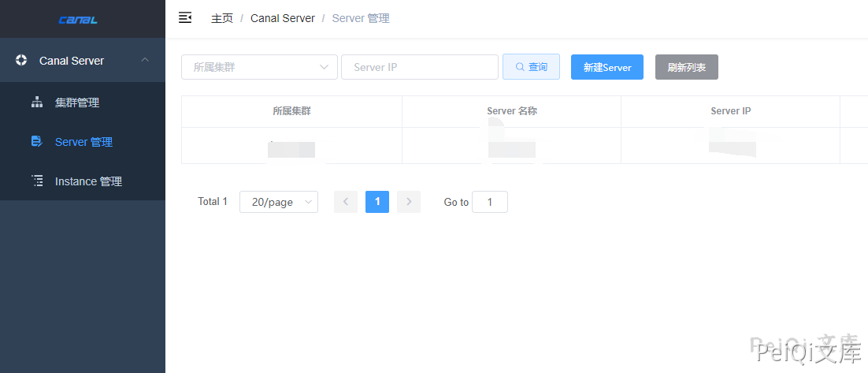The width and height of the screenshot is (868, 373).
Task: Click Server 名称 column header
Action: click(512, 111)
